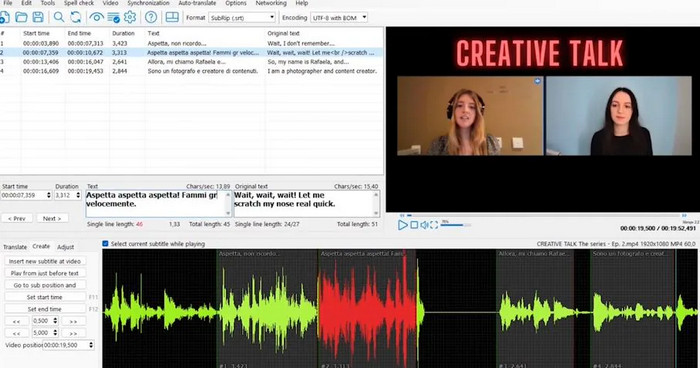The image size is (700, 368).
Task: Open the Synchronization menu
Action: [x=148, y=3]
